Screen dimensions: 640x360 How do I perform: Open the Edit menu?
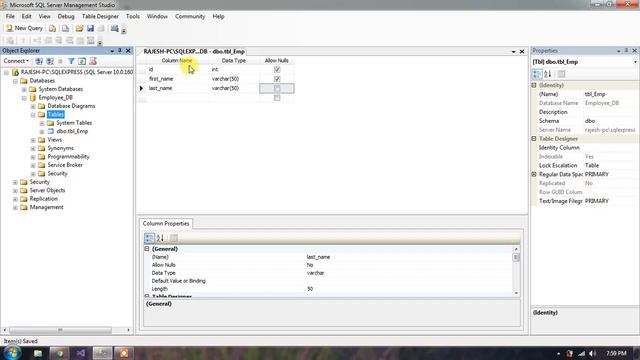27,16
